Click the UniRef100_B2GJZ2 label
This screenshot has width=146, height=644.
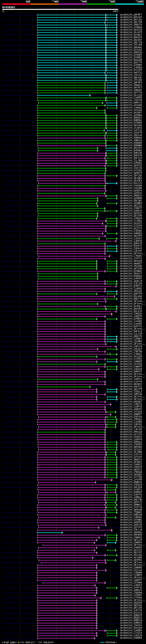click(131, 183)
